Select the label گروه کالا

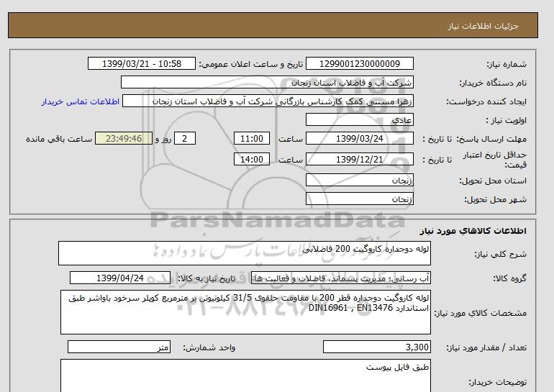pyautogui.click(x=509, y=278)
